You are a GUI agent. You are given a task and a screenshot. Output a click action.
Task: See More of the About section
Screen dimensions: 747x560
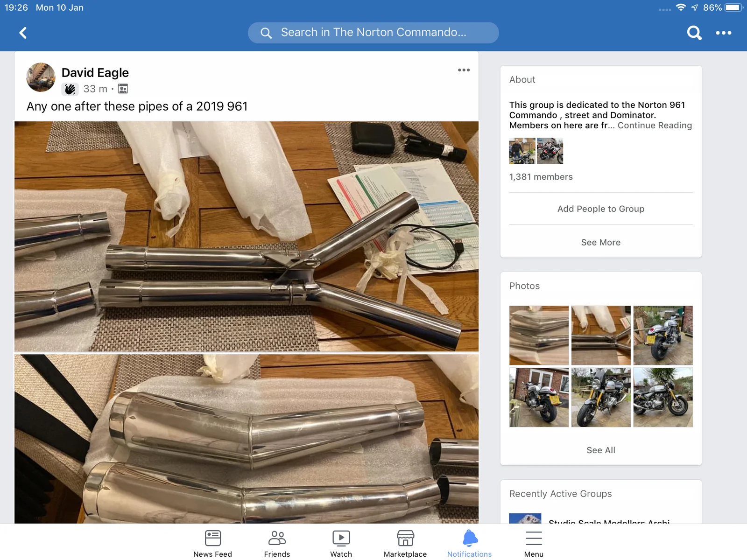click(x=600, y=242)
